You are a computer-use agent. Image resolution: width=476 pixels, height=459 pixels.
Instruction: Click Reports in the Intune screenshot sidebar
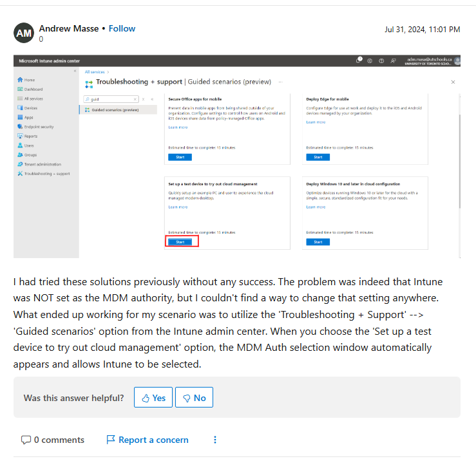(x=28, y=136)
